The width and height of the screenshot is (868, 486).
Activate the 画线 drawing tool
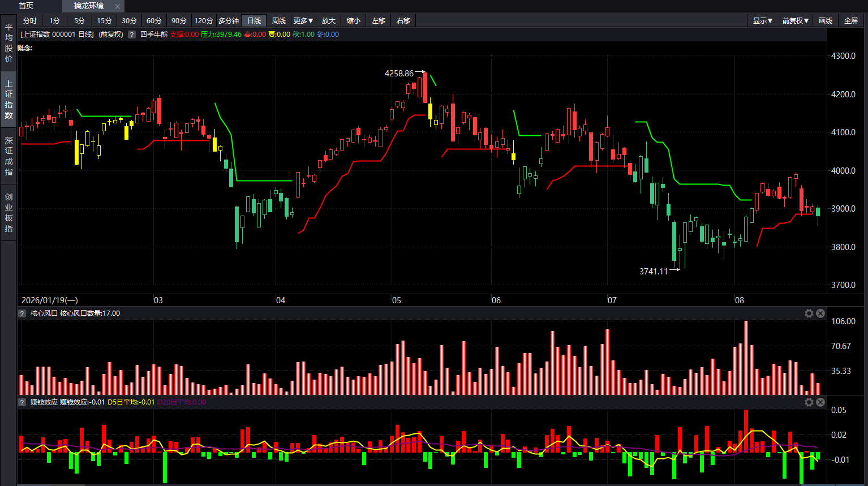point(826,21)
